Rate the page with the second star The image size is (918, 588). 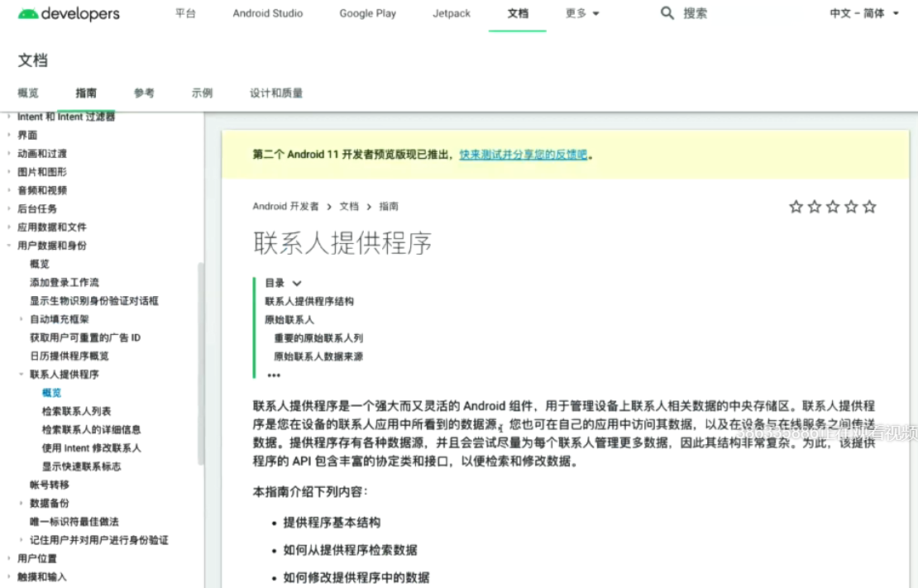point(815,206)
